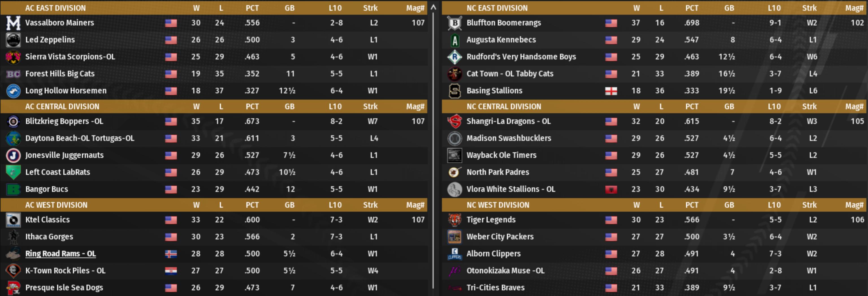Screen dimensions: 868x296
Task: Select the Ktel Classics team name
Action: tap(47, 220)
